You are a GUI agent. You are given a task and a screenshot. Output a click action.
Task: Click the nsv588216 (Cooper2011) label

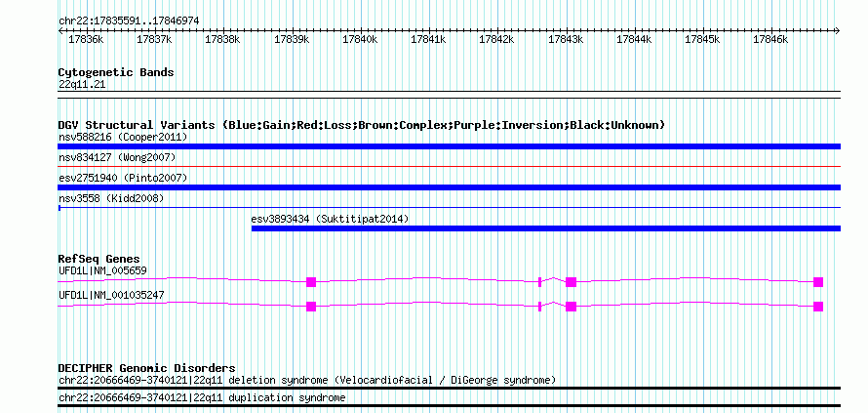coord(123,137)
